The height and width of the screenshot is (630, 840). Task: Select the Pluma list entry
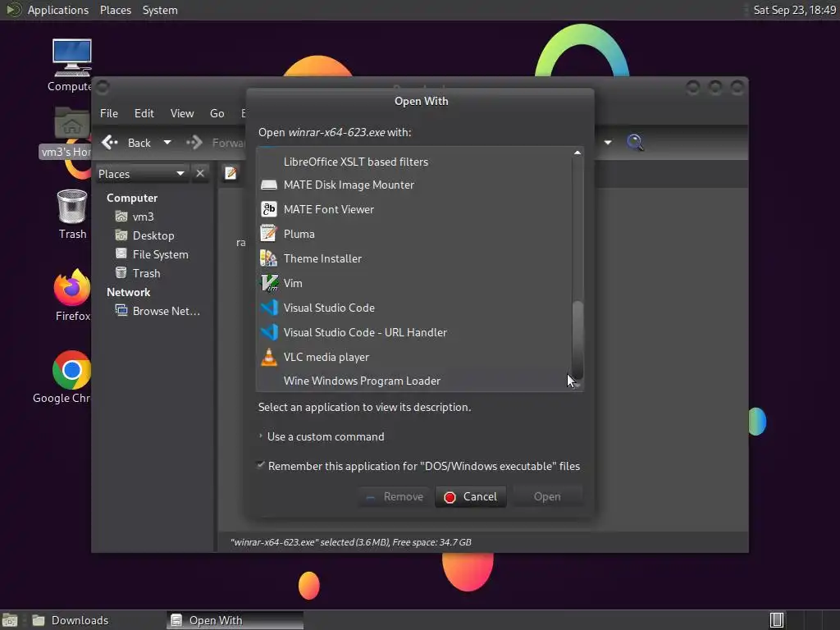pyautogui.click(x=414, y=234)
